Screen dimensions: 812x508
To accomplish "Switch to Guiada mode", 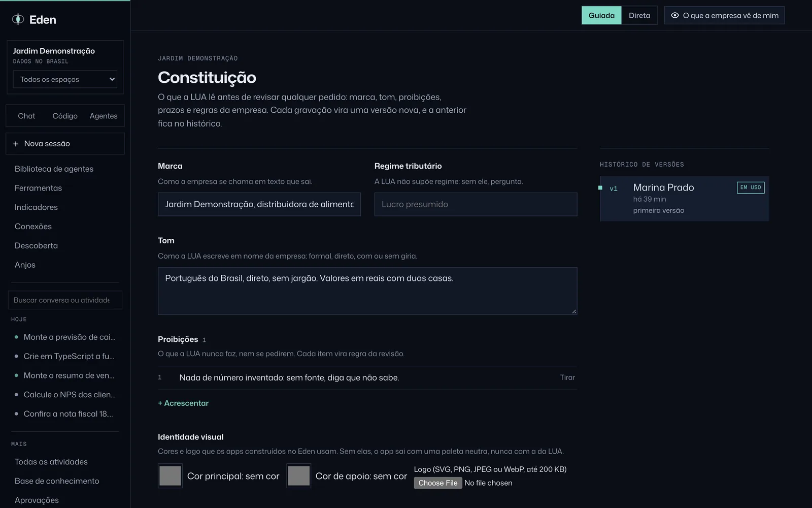I will (x=601, y=15).
